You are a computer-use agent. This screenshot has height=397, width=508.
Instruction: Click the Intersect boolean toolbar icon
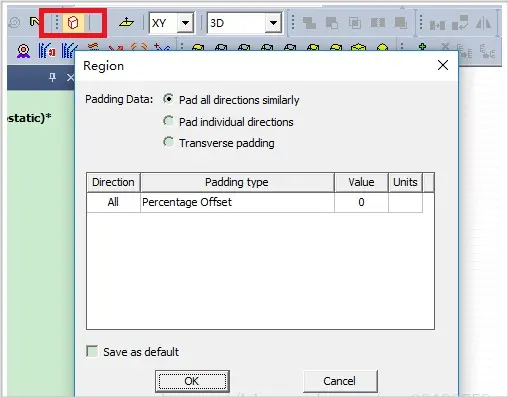click(x=355, y=23)
